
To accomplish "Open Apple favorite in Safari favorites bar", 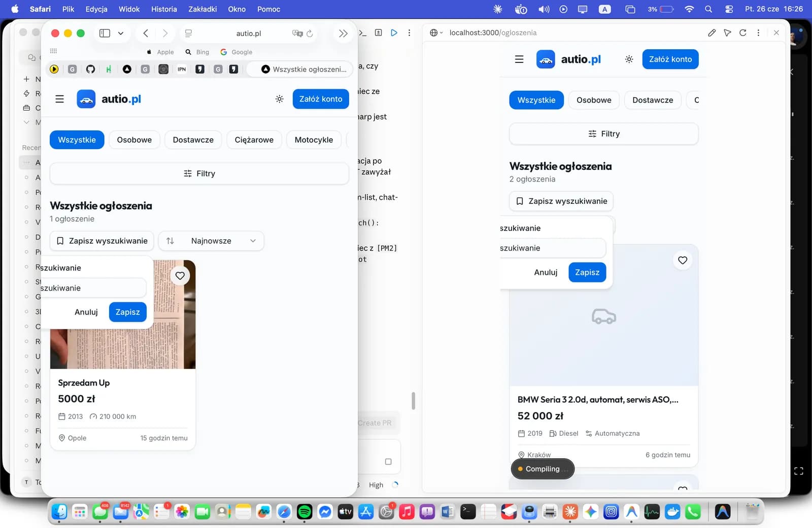I will (160, 52).
